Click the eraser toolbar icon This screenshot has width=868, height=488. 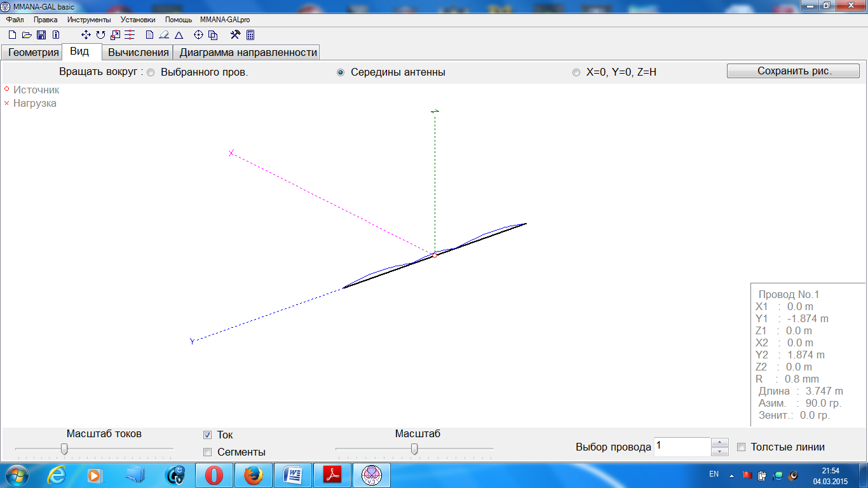click(x=164, y=35)
